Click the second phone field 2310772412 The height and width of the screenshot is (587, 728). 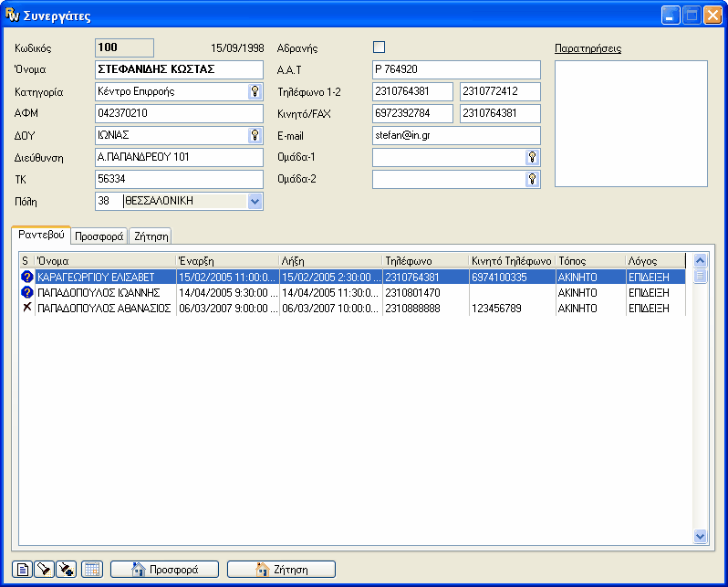pos(500,91)
